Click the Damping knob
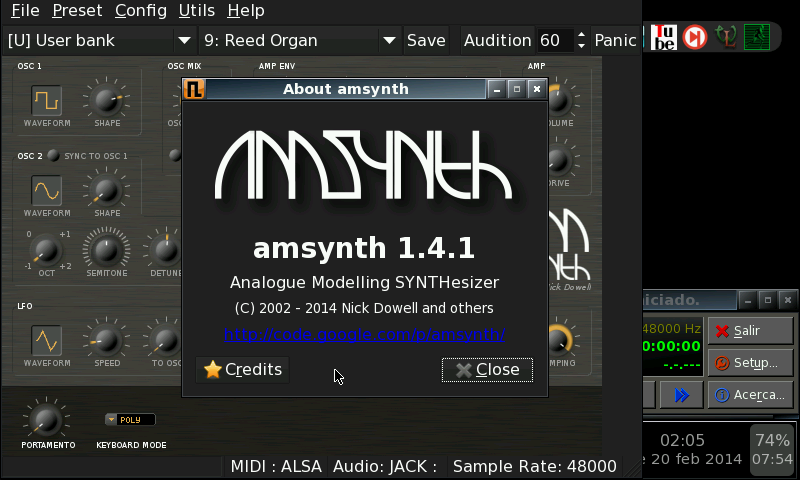 pyautogui.click(x=559, y=340)
